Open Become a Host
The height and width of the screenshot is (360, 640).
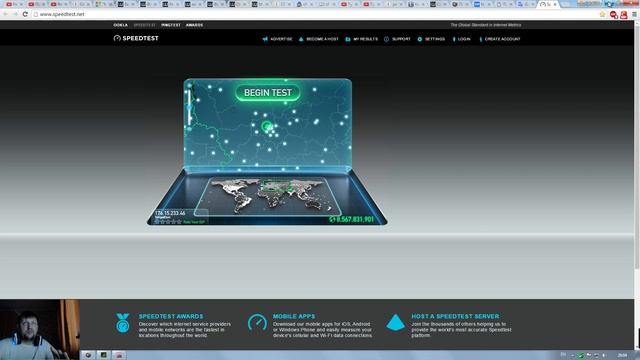319,39
